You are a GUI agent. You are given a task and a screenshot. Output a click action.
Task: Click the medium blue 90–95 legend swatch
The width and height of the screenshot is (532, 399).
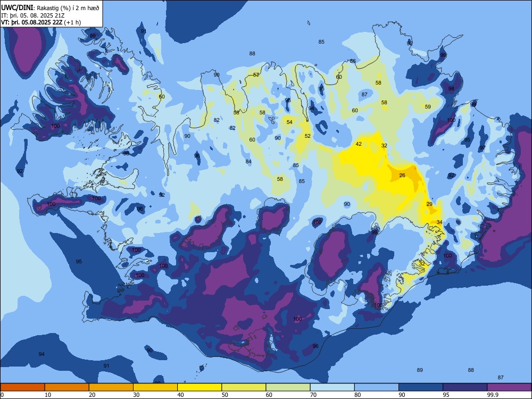(421, 387)
